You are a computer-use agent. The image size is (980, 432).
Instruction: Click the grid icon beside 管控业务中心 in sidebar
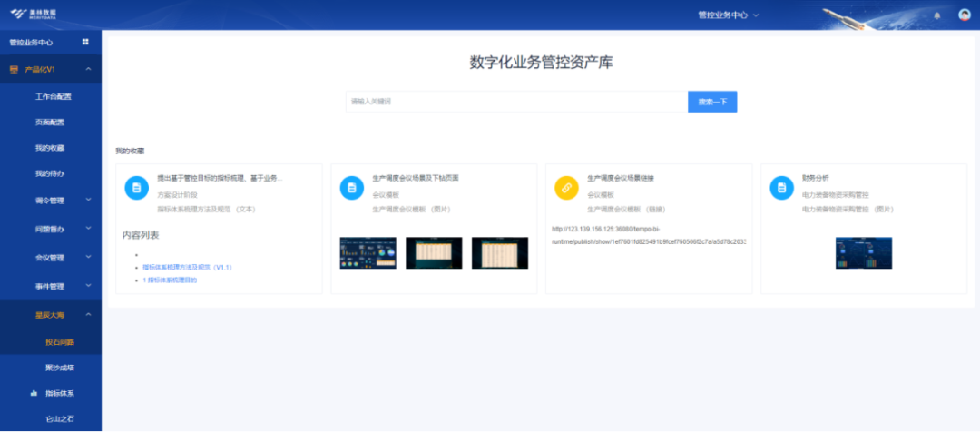click(x=85, y=42)
